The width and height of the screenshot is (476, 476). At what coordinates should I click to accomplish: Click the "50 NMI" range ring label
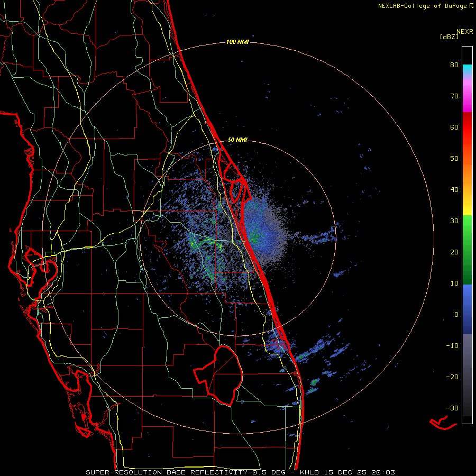(237, 140)
